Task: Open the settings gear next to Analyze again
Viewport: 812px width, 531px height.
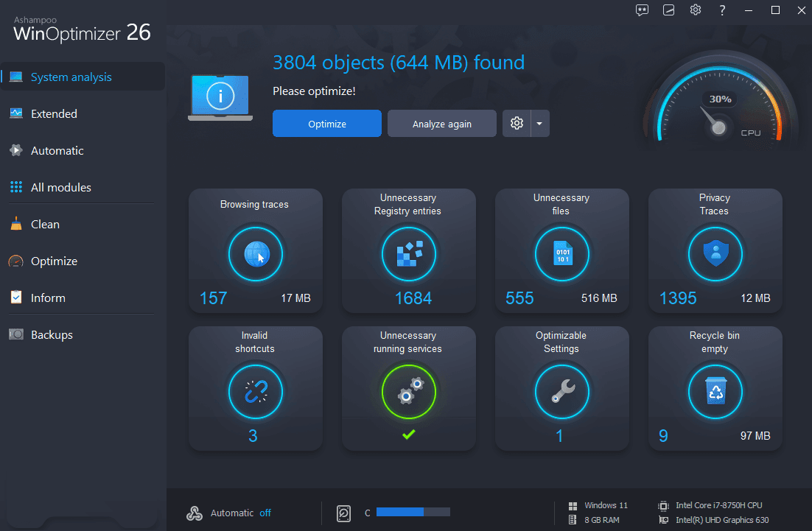Action: tap(517, 123)
